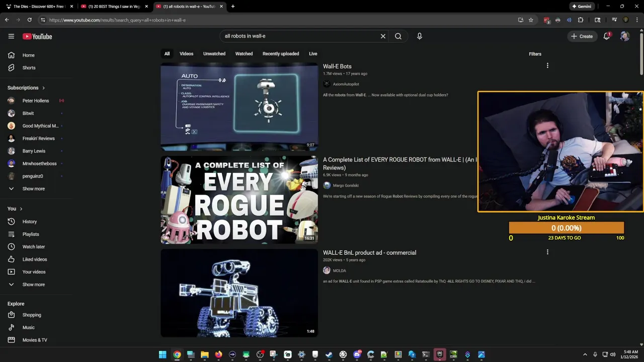Open AxiomAutopilot channel link
The image size is (644, 362).
click(346, 84)
